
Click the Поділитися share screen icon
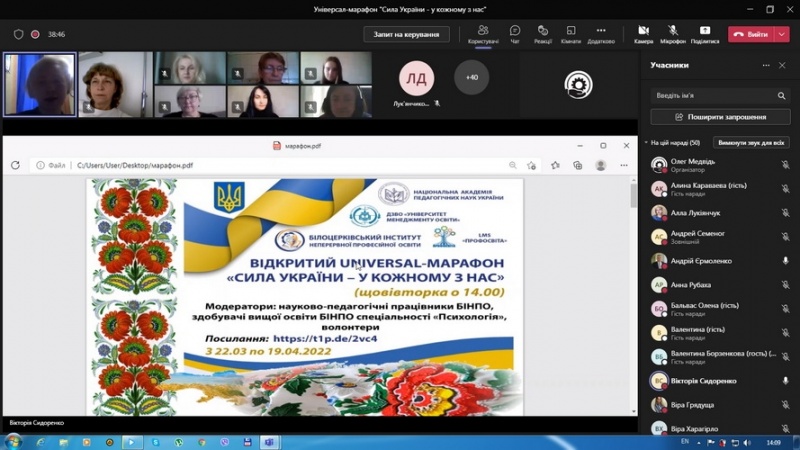pos(704,34)
